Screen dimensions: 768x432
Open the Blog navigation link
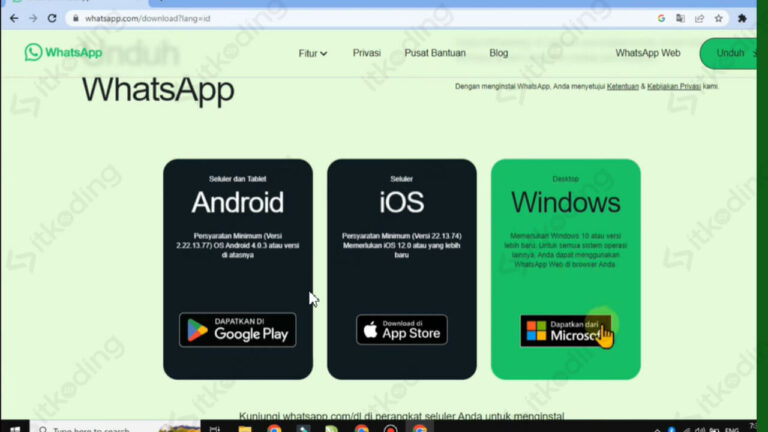(499, 53)
